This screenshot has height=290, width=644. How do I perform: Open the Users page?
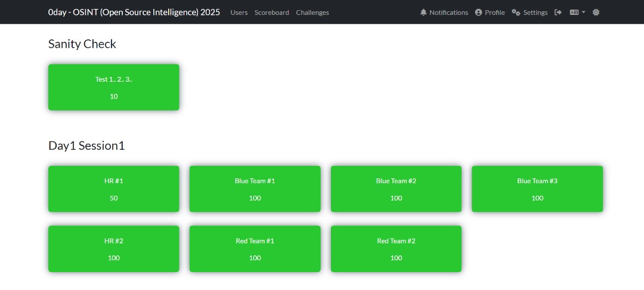(x=239, y=13)
